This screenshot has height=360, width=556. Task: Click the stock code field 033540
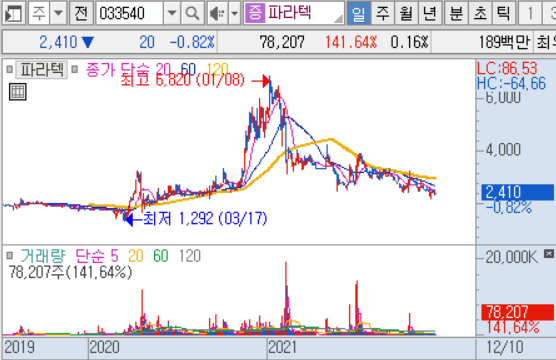130,13
